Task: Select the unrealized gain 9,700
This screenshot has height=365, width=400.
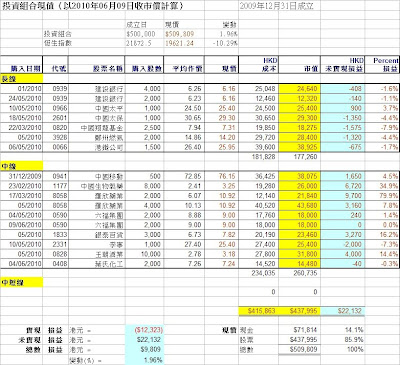Action: (353, 196)
